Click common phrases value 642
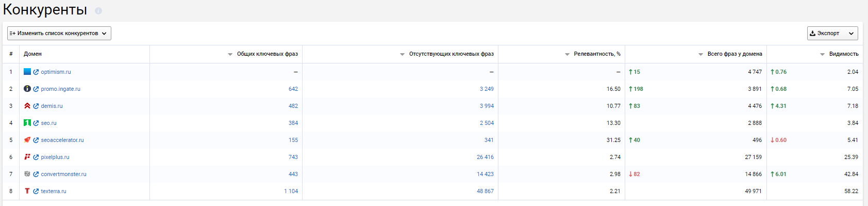The height and width of the screenshot is (206, 868). [x=293, y=89]
